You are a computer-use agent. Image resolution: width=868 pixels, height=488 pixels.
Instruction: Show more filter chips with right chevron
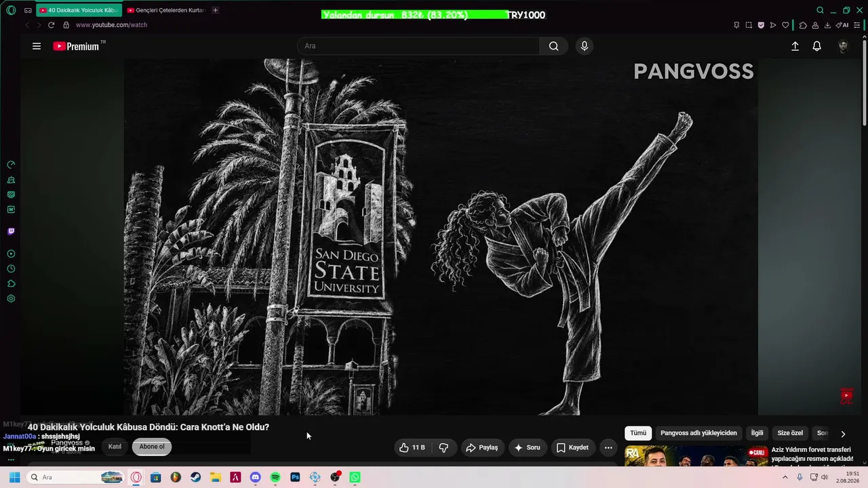(843, 434)
